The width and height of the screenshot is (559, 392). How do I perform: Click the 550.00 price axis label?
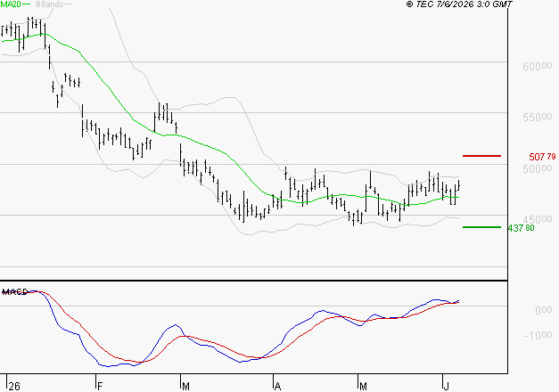tap(537, 118)
